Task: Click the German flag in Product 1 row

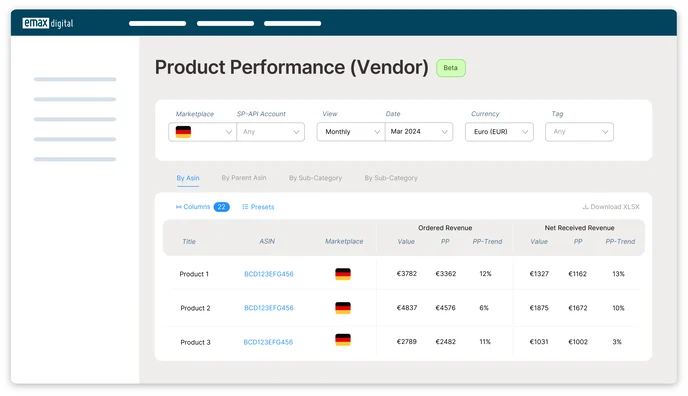Action: 343,274
